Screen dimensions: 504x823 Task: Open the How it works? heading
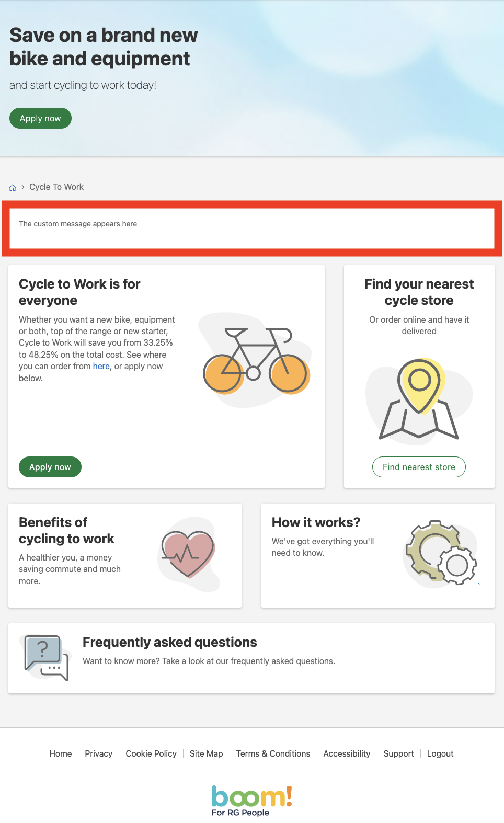pyautogui.click(x=316, y=522)
